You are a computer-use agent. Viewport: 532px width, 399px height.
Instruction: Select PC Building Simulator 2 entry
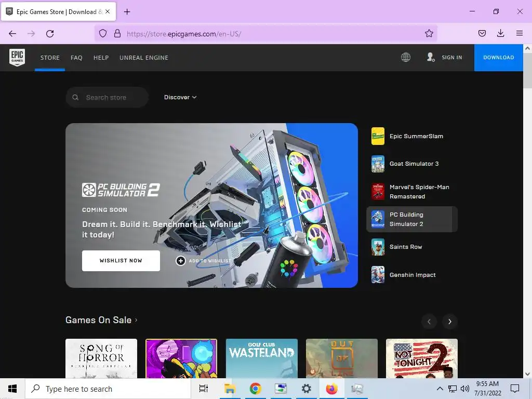coord(412,219)
